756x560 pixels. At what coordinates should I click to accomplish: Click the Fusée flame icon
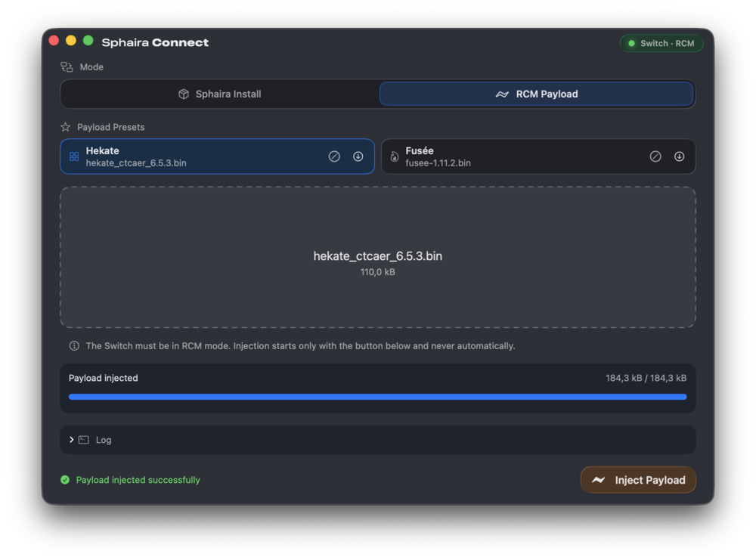tap(395, 156)
